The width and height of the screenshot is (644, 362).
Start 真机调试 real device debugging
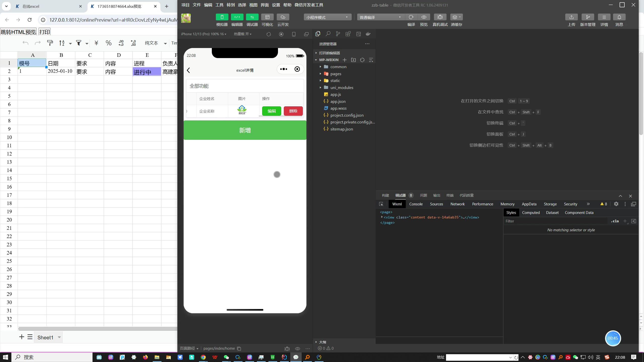pos(440,17)
